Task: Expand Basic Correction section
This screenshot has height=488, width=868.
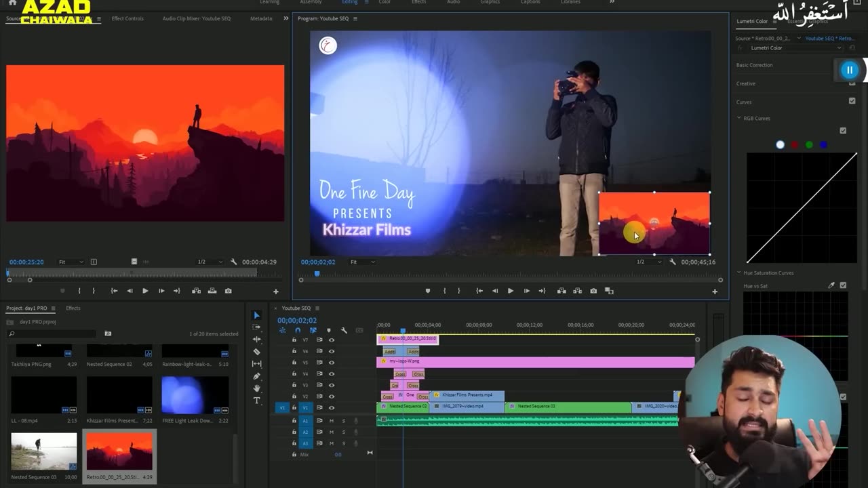Action: [x=755, y=65]
